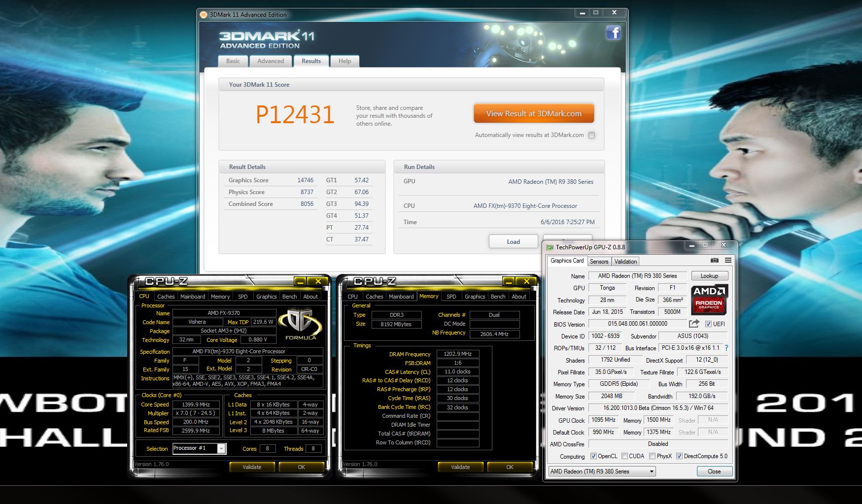The image size is (862, 504).
Task: Click the AMD Radeon Graphics logo
Action: (709, 300)
